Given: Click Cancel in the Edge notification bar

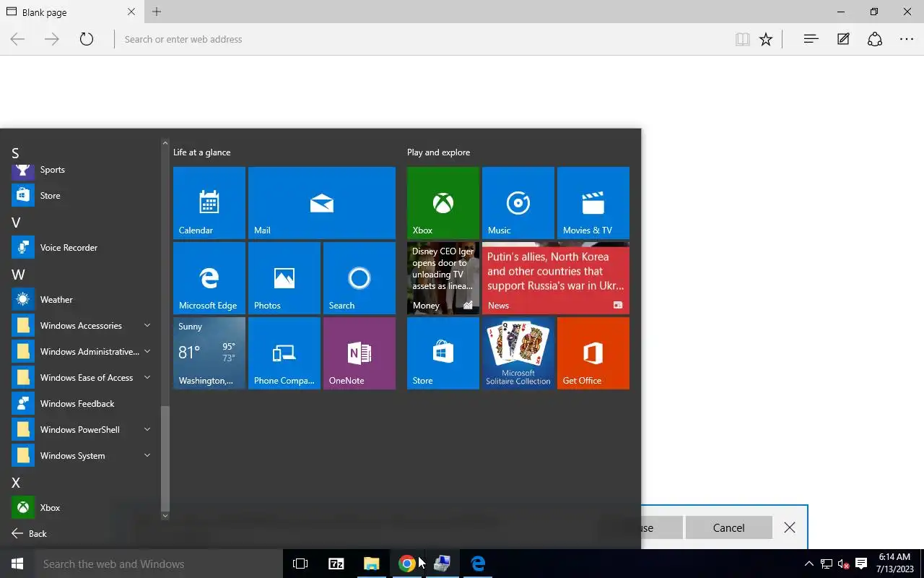Looking at the screenshot, I should tap(729, 528).
